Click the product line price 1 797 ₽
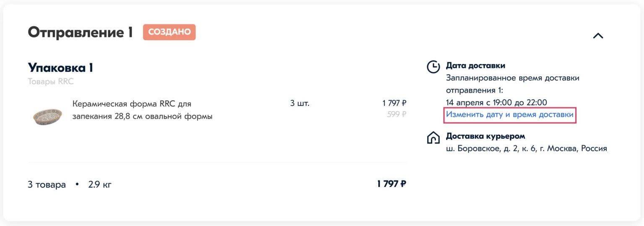 [x=394, y=103]
